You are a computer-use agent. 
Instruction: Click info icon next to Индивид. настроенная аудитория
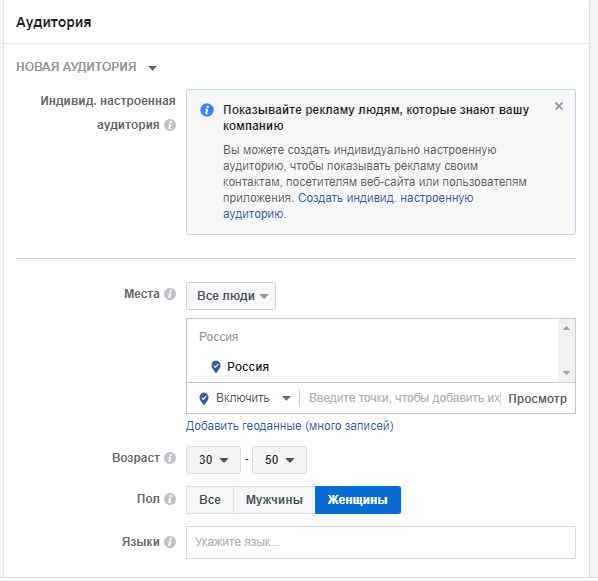[x=170, y=125]
